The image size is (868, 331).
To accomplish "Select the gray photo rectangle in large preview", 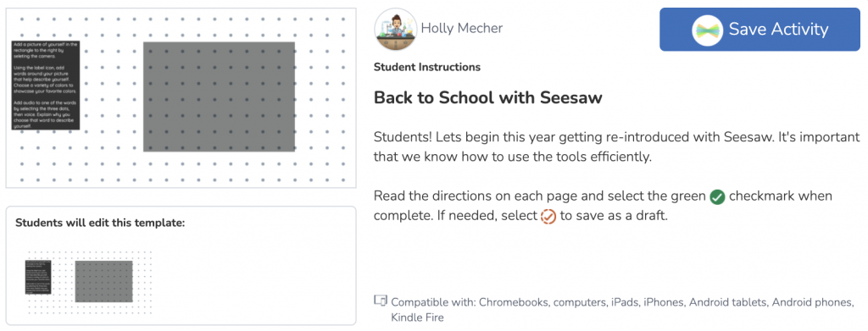I will [x=220, y=97].
